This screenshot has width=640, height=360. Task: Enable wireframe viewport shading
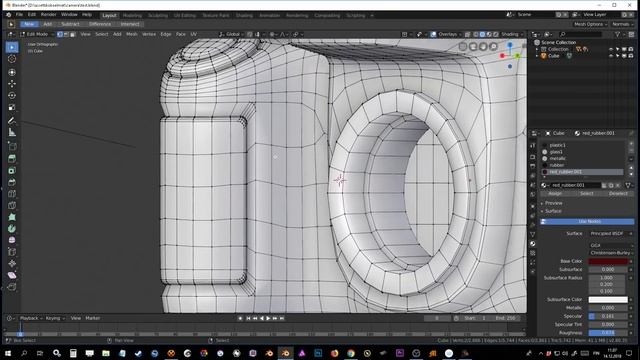pyautogui.click(x=476, y=34)
